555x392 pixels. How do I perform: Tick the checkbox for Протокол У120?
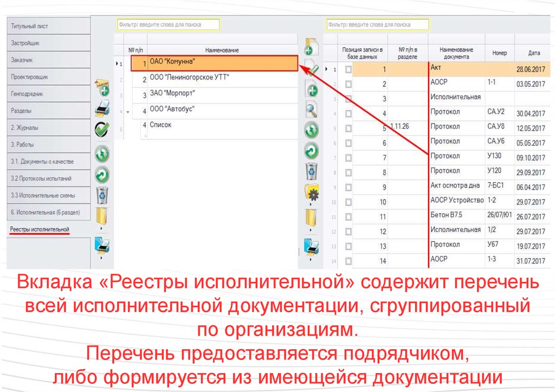349,172
